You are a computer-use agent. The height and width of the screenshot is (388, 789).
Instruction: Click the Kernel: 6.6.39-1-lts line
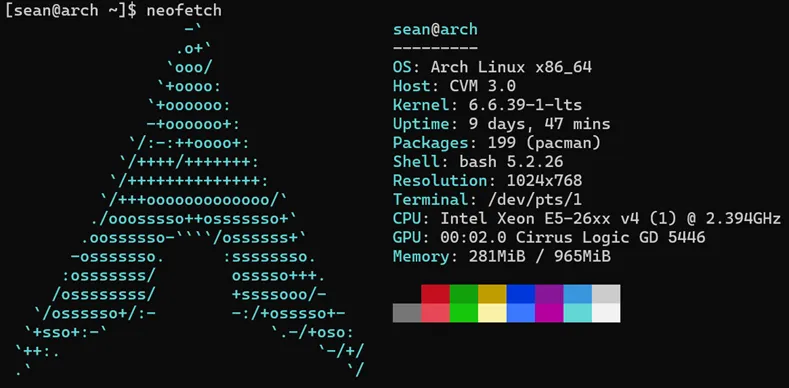tap(487, 105)
